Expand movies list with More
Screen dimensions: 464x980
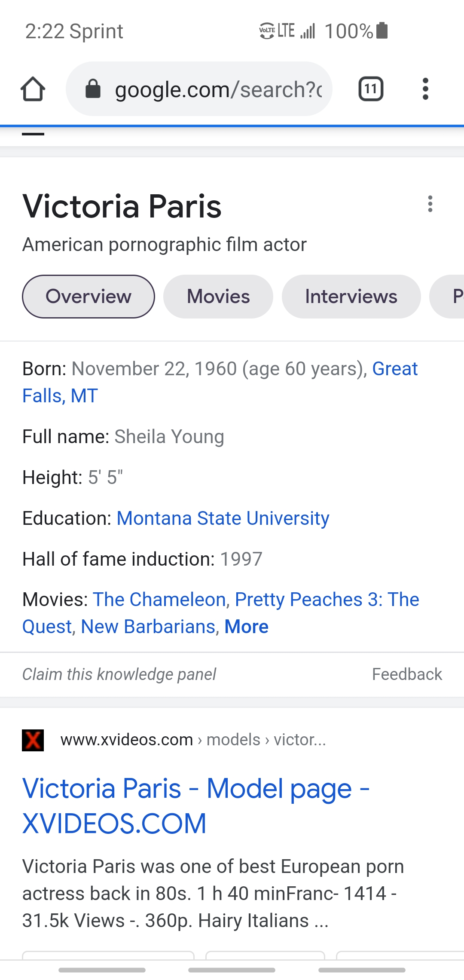tap(247, 627)
